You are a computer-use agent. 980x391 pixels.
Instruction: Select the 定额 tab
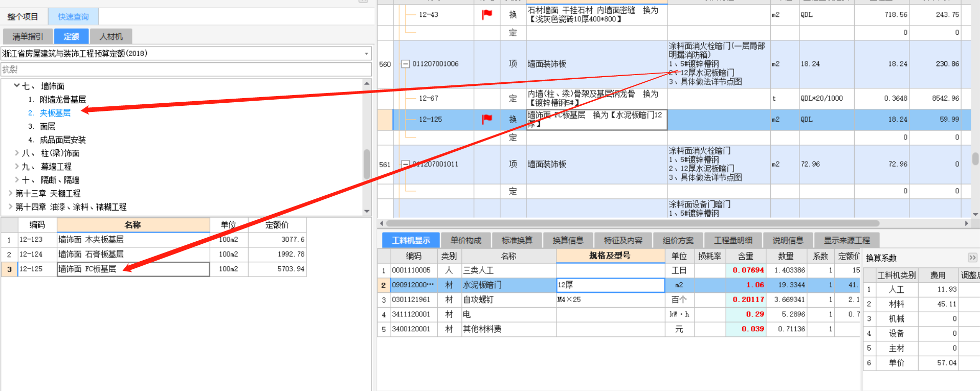click(x=71, y=36)
